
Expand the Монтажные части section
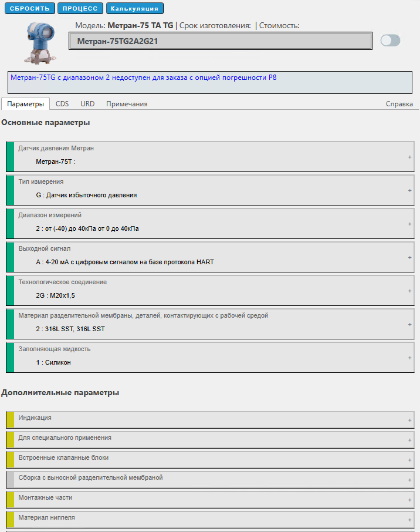pos(409,500)
